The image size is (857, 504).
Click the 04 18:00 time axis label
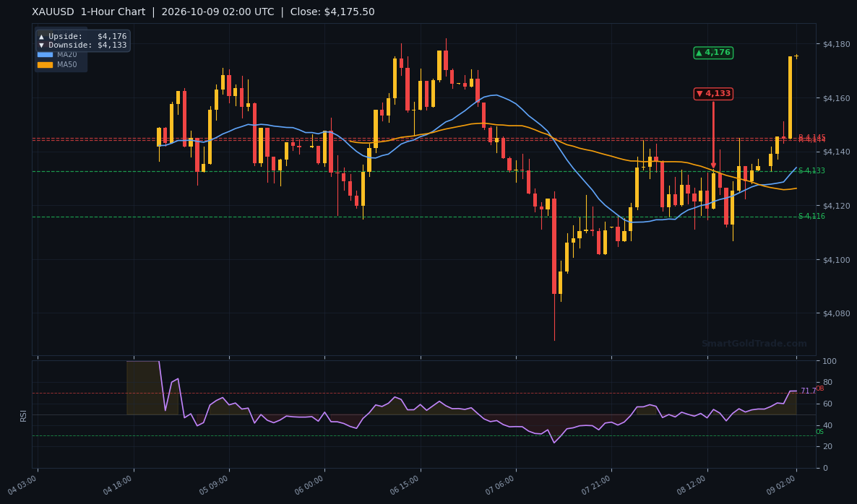119,485
